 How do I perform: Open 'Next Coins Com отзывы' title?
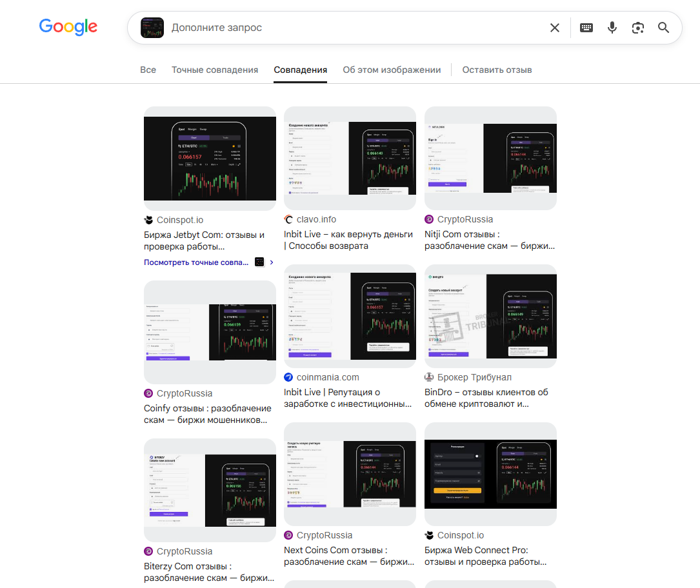[x=349, y=556]
